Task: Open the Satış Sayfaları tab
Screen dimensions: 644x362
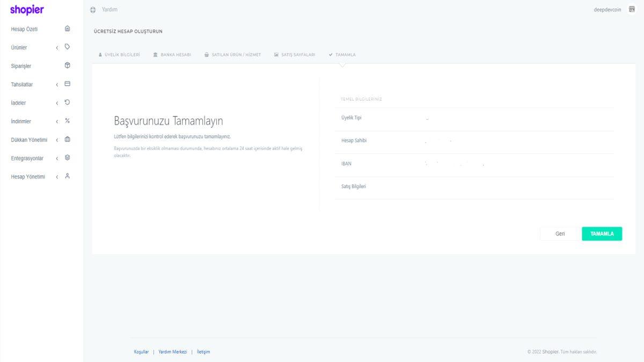Action: point(295,55)
